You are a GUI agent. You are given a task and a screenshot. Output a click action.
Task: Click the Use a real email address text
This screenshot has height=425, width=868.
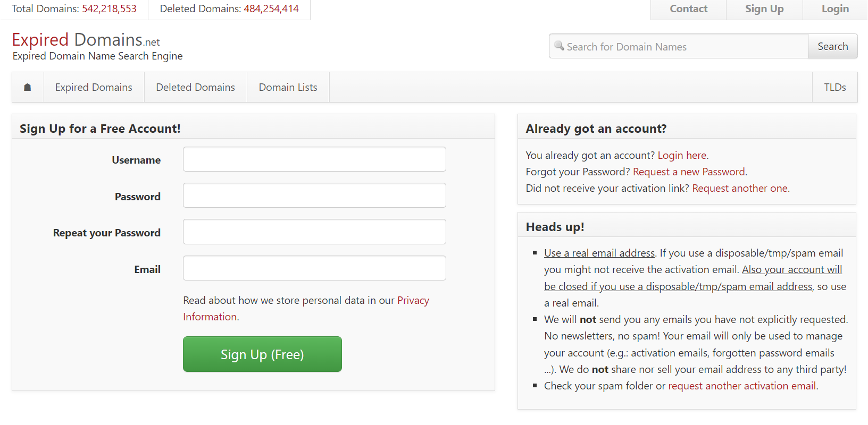click(x=599, y=253)
